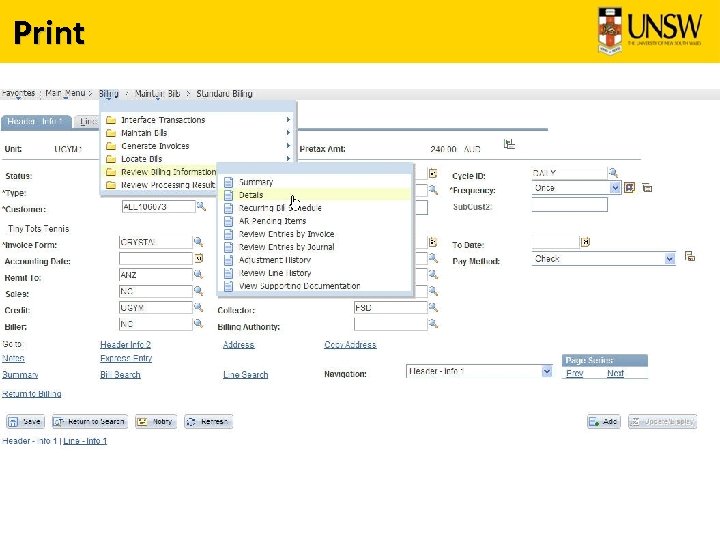Click Return to Search button
Screen dimensions: 720x540
(x=90, y=422)
